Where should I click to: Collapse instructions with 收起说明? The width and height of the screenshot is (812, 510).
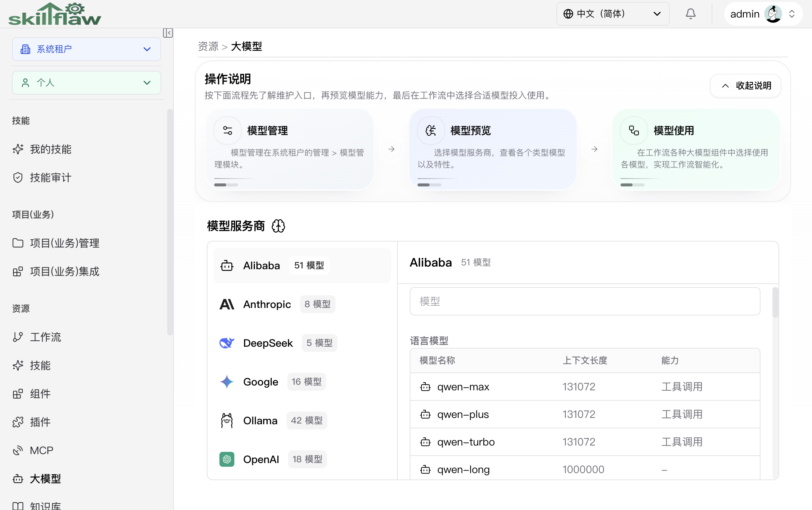(746, 86)
